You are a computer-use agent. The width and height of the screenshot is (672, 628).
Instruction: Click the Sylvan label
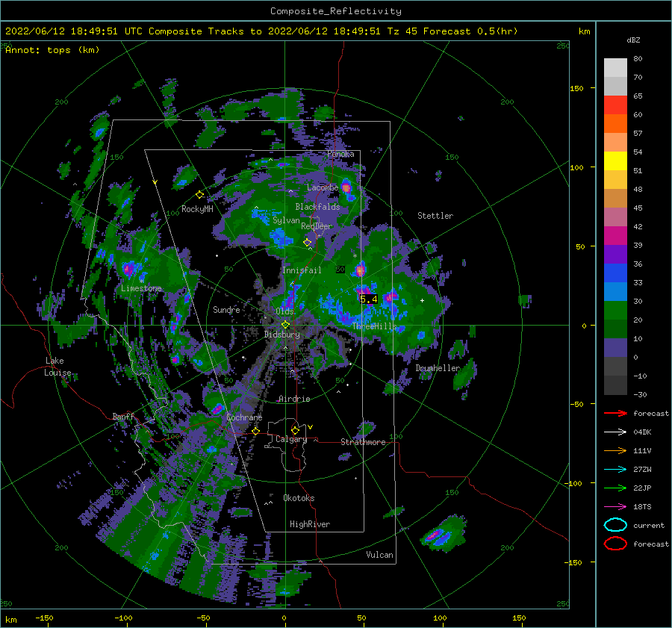[286, 220]
